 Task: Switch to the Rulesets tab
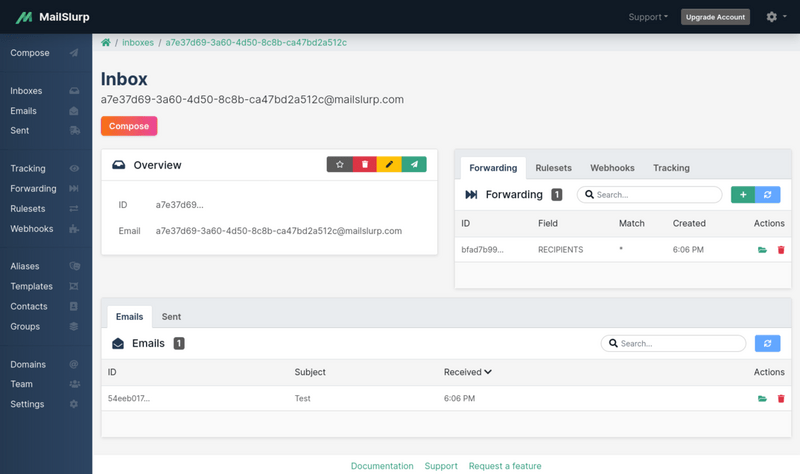[554, 168]
